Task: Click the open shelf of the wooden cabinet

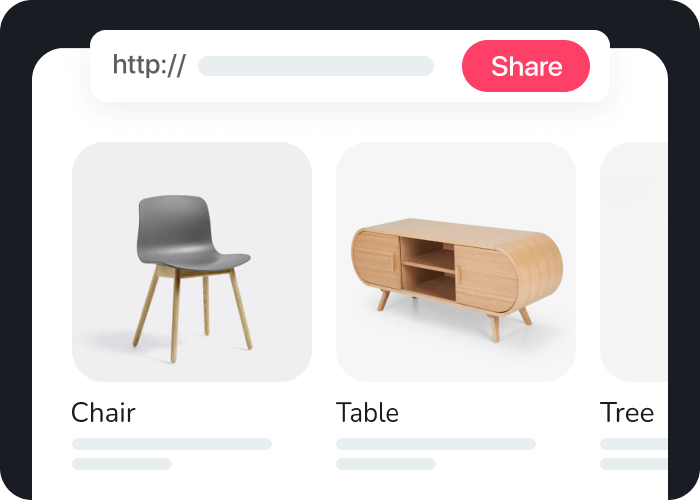Action: pos(428,268)
